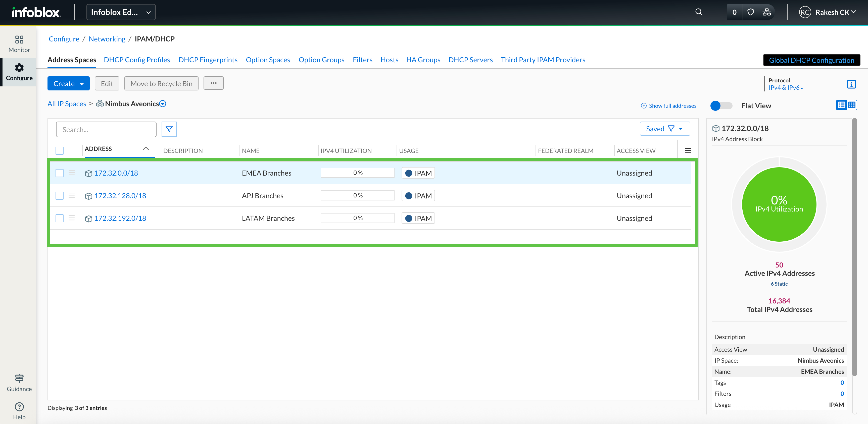Click the info icon beside Protocol

851,84
